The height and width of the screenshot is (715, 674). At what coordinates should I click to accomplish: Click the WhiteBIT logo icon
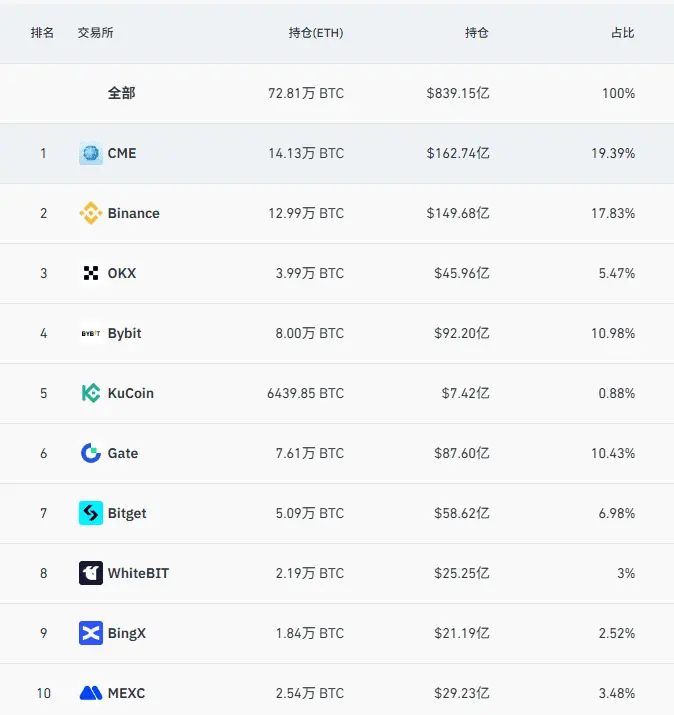point(91,573)
